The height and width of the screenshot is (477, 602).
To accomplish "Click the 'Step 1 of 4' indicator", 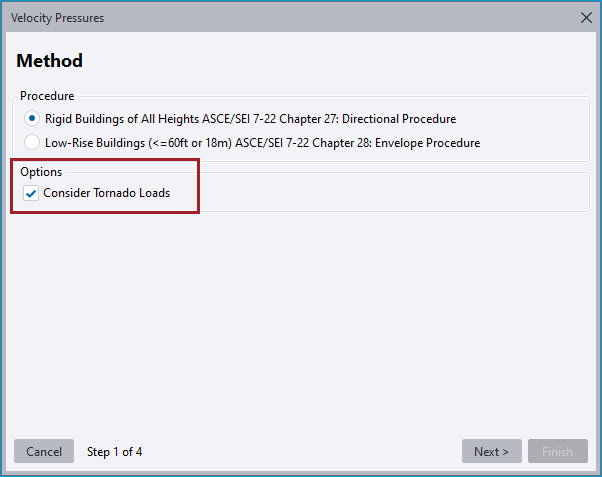I will [x=114, y=452].
